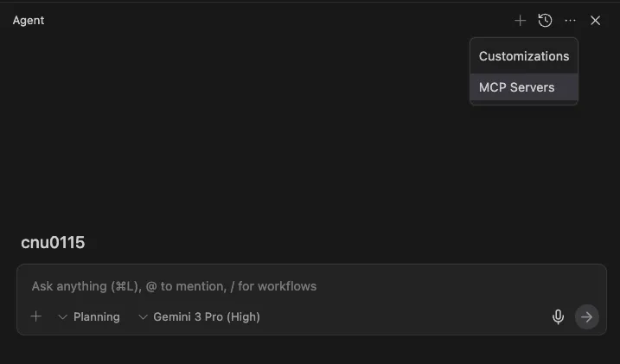
Task: Click the three-dot more options icon
Action: (x=570, y=21)
